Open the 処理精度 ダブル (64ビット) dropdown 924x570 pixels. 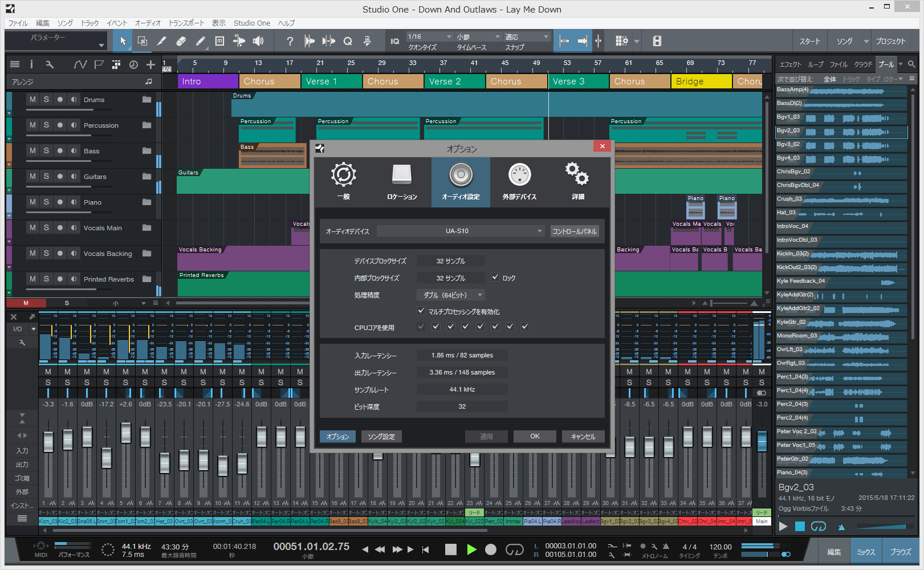pos(451,295)
